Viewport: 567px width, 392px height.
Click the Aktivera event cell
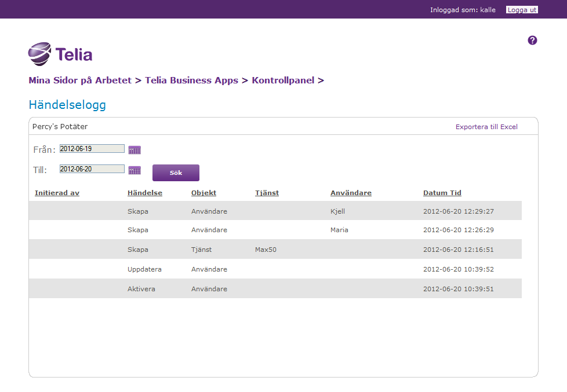coord(141,289)
